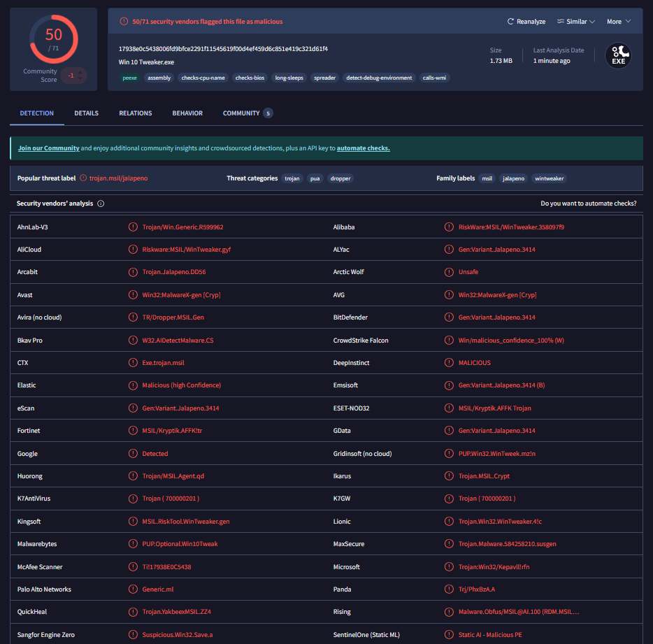Click the Google detection alert icon
Image resolution: width=653 pixels, height=644 pixels.
tap(133, 454)
